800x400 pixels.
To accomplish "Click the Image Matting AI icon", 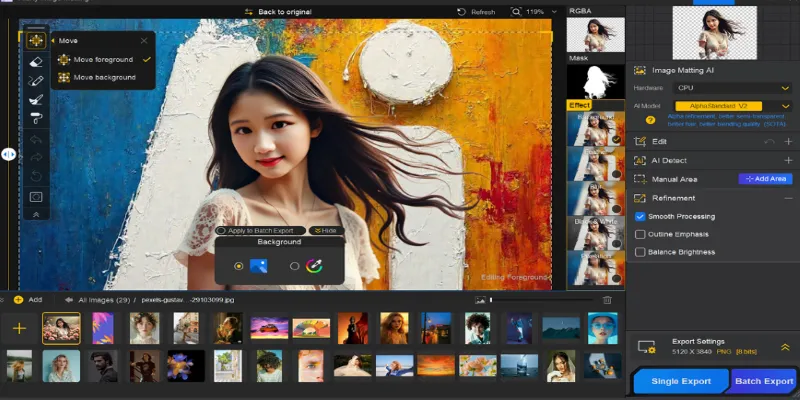I will pos(640,70).
